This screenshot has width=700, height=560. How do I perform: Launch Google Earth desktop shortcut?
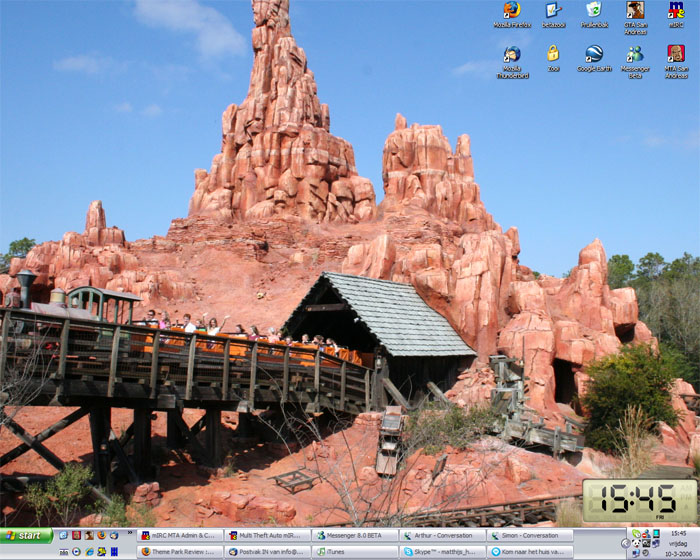coord(594,58)
